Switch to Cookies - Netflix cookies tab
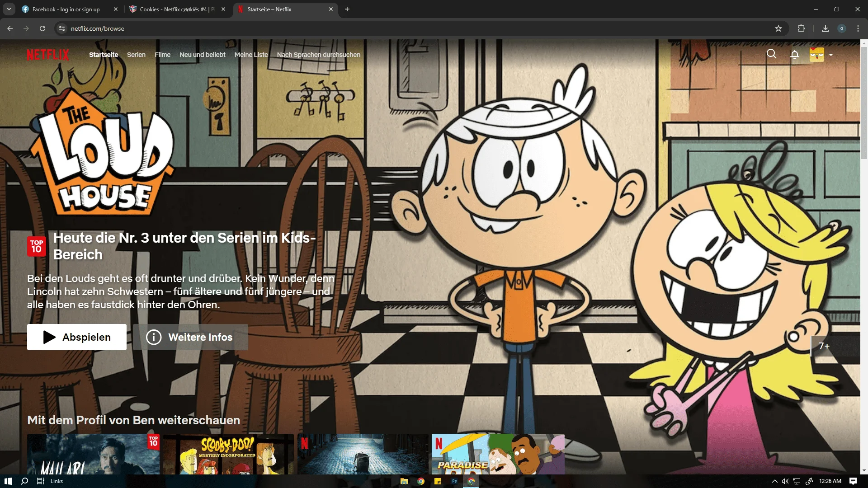Viewport: 868px width, 488px height. (177, 9)
